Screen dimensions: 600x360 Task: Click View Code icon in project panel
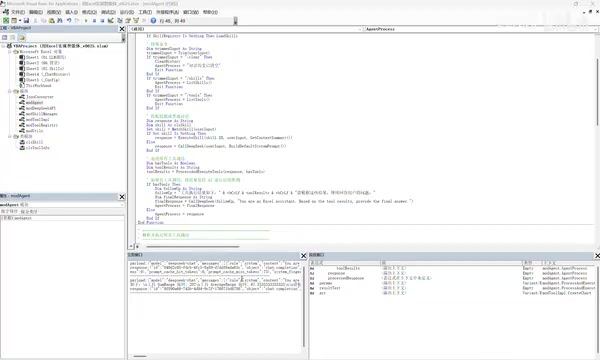point(5,37)
